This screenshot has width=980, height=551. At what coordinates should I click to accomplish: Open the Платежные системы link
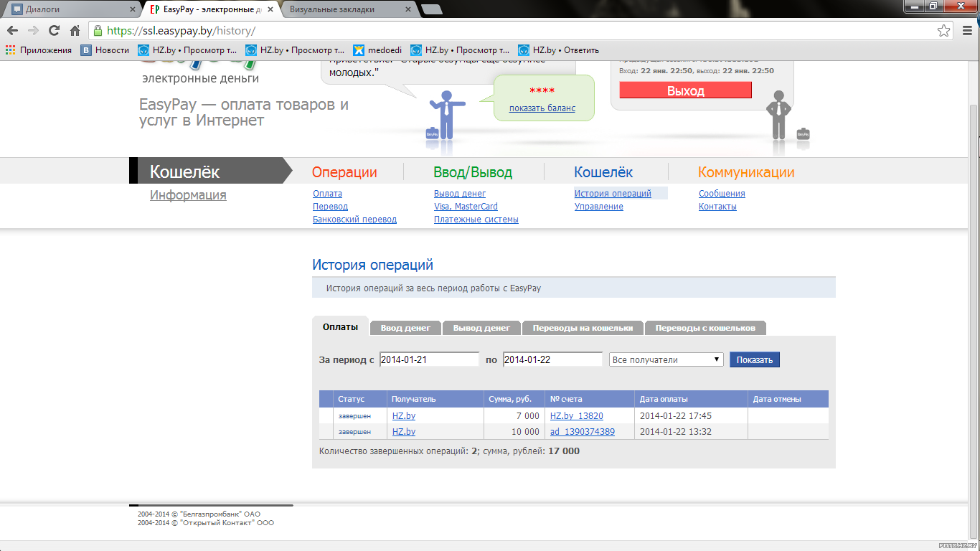coord(476,220)
